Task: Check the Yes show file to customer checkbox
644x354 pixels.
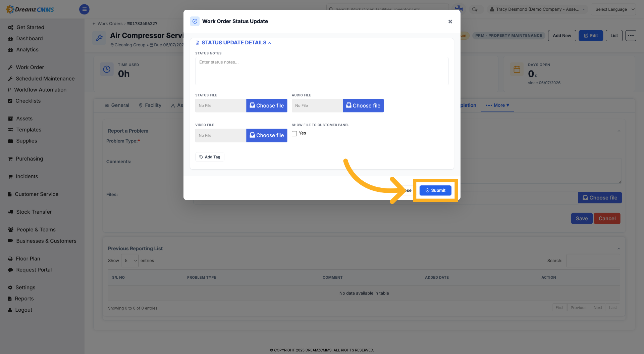Action: tap(294, 133)
